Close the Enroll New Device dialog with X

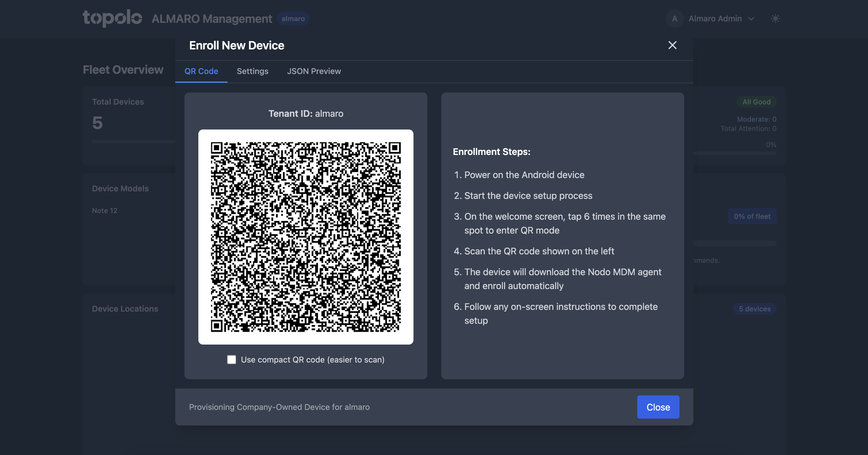click(x=672, y=45)
